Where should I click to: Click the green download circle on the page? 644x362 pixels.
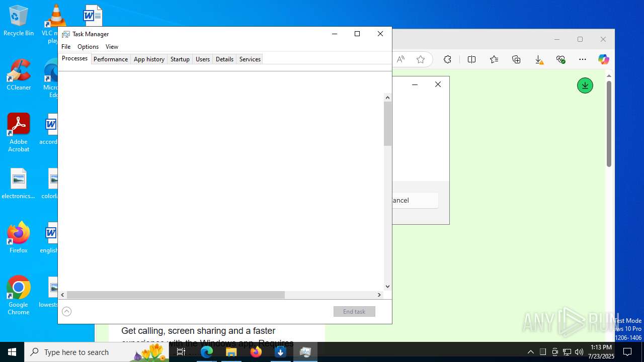585,85
